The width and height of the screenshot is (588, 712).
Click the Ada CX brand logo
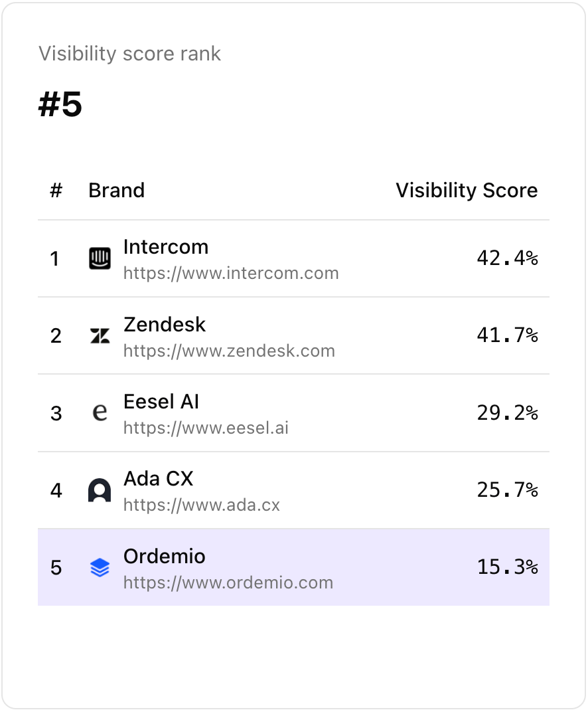tap(100, 490)
